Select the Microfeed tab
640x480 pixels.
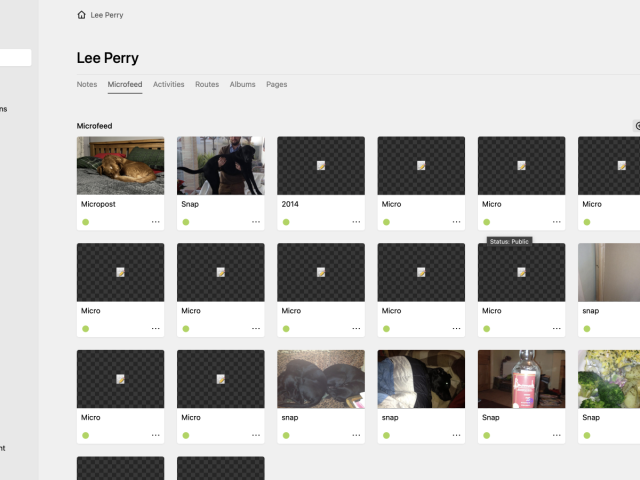click(125, 84)
